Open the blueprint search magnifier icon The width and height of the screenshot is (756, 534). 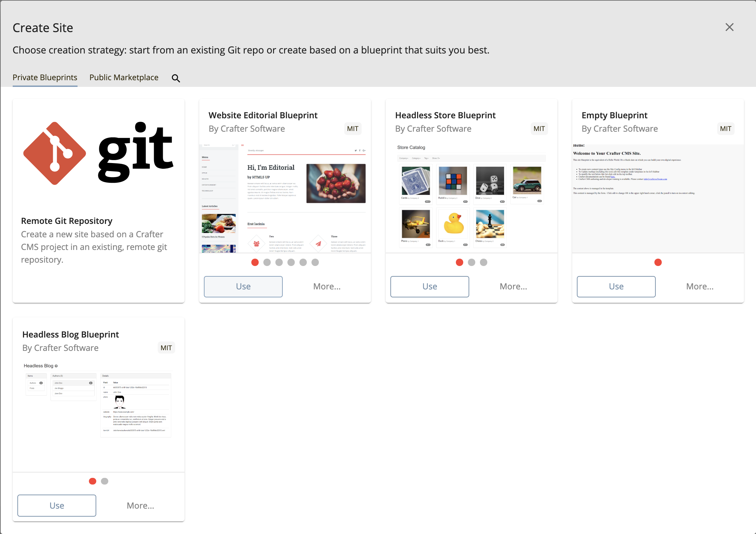176,78
